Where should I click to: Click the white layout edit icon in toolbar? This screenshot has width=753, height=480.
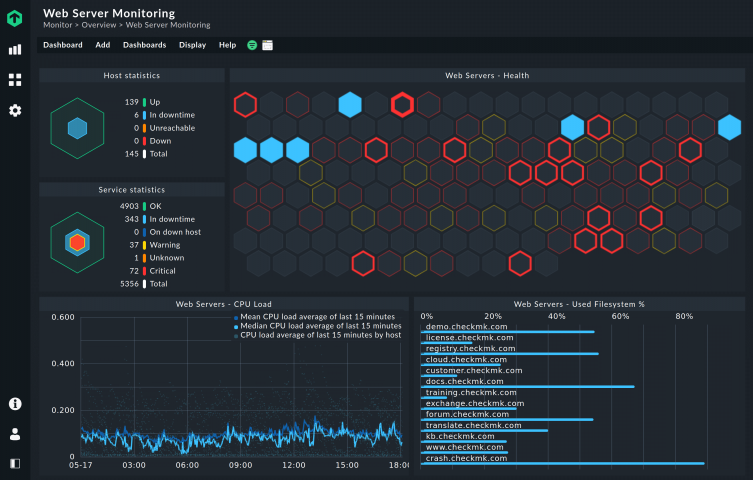point(267,45)
